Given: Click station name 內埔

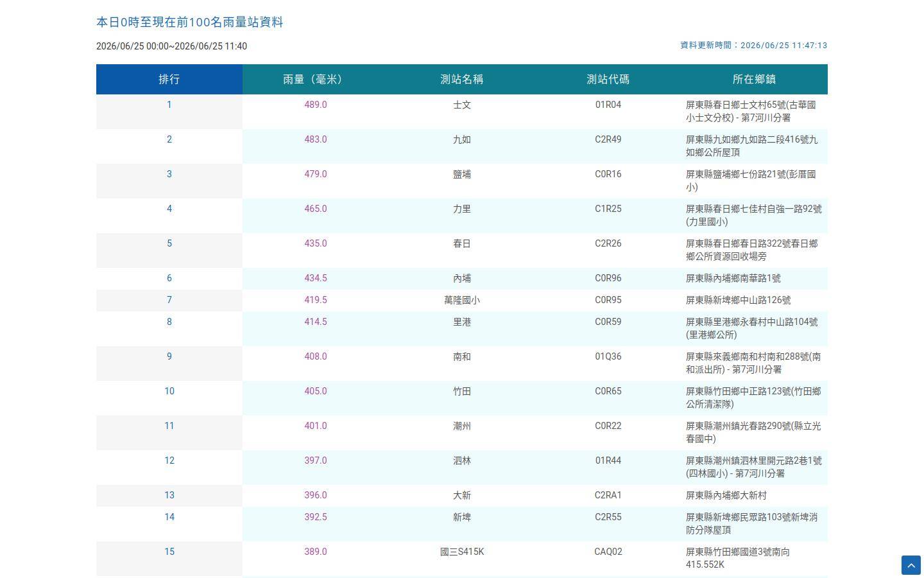Looking at the screenshot, I should (462, 278).
